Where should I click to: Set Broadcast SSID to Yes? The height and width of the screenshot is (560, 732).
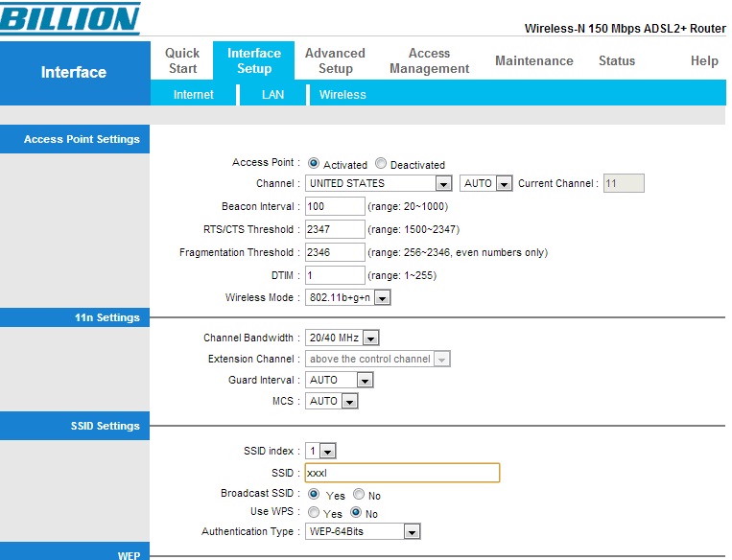[314, 494]
